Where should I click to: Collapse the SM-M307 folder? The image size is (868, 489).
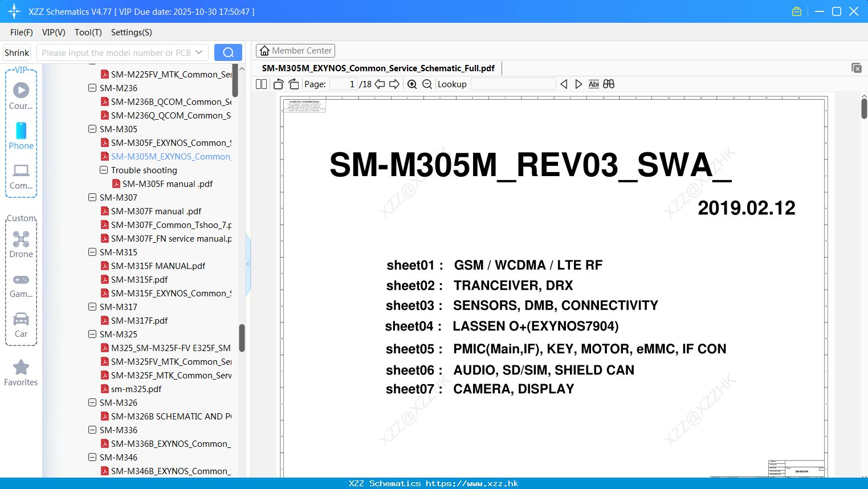tap(92, 197)
